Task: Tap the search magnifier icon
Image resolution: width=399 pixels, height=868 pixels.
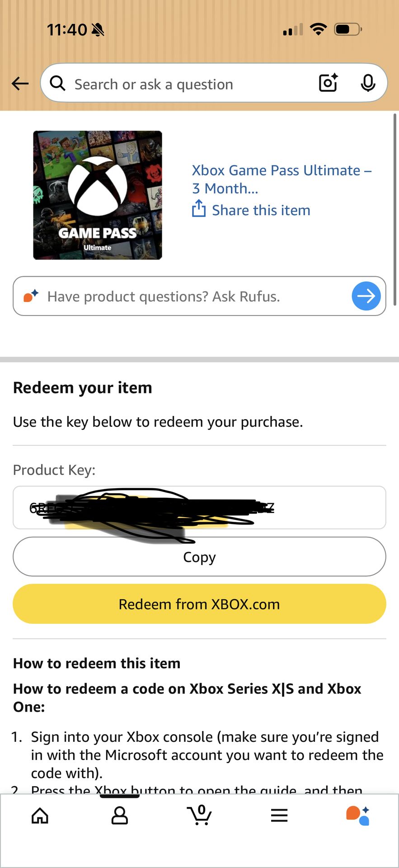Action: tap(58, 83)
